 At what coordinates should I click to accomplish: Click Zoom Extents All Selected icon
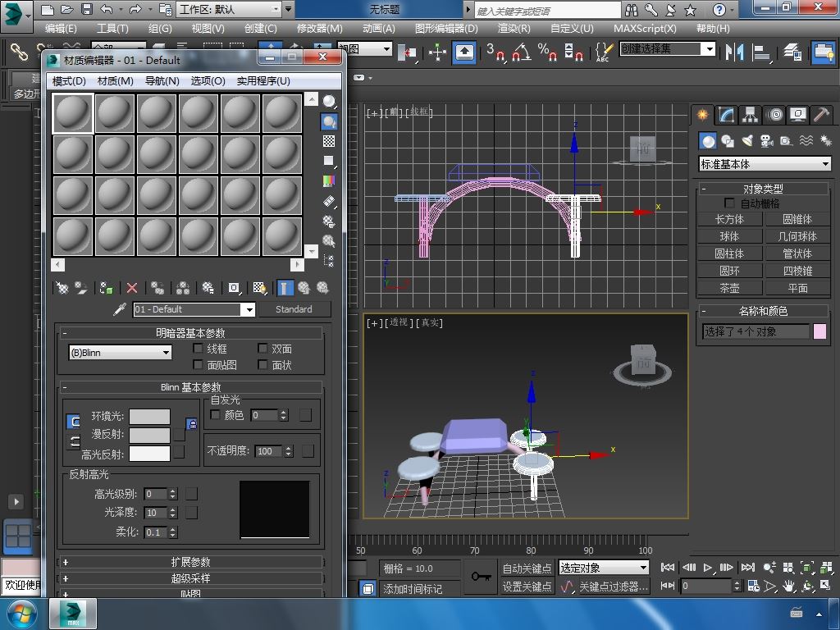point(826,568)
